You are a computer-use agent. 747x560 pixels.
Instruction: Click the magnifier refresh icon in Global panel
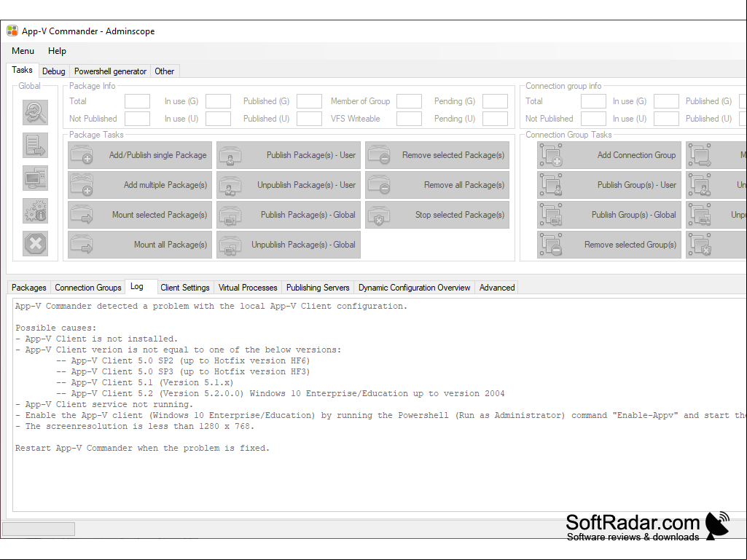[35, 112]
